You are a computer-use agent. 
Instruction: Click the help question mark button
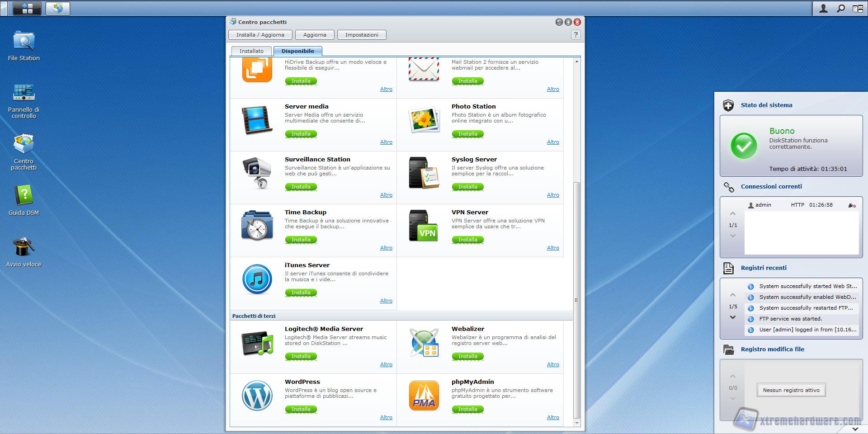pos(576,35)
